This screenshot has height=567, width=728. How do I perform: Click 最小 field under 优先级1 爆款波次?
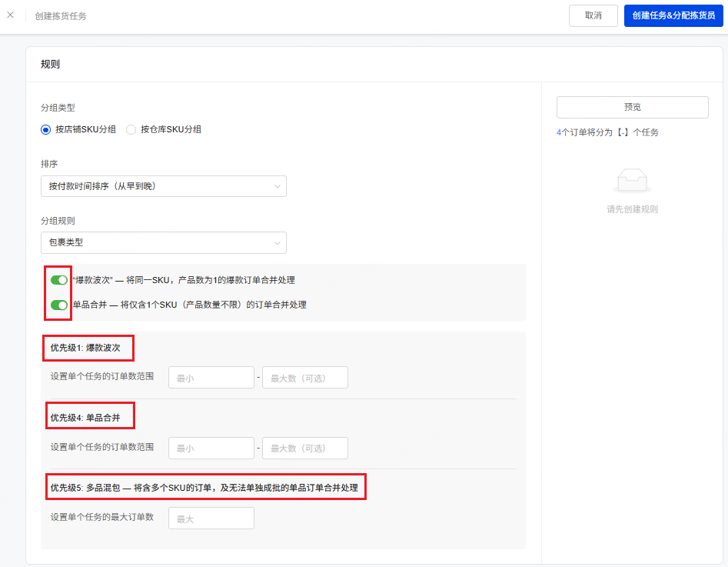(211, 378)
